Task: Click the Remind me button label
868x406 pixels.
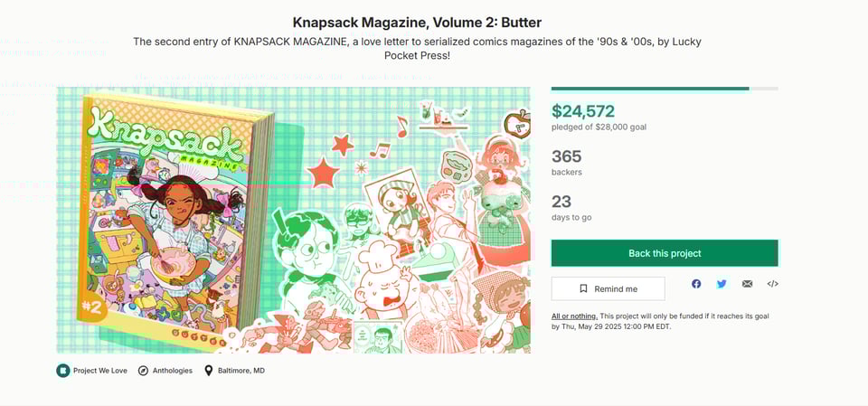Action: click(x=616, y=289)
